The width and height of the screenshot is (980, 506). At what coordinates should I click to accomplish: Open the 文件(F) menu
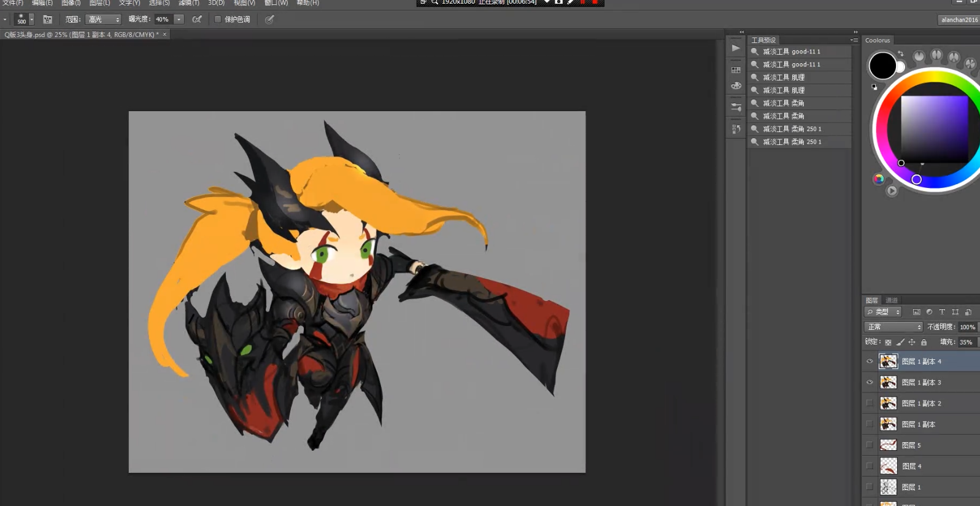pyautogui.click(x=13, y=3)
